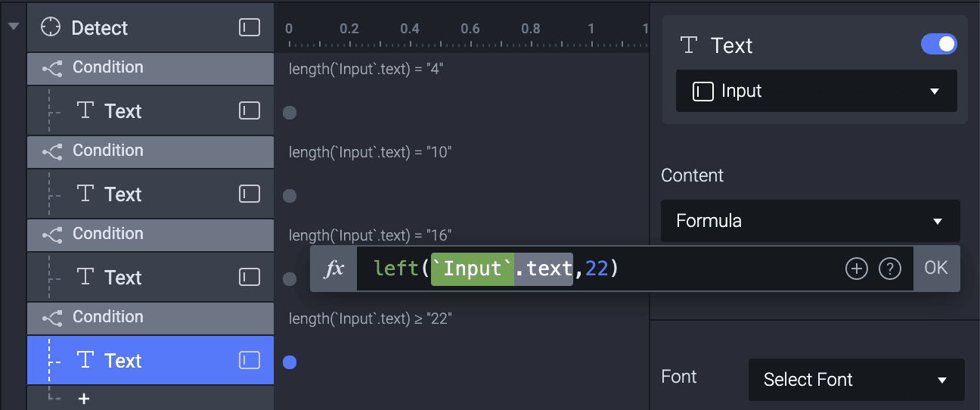
Task: Select the Condition row for length = "10"
Action: 150,152
